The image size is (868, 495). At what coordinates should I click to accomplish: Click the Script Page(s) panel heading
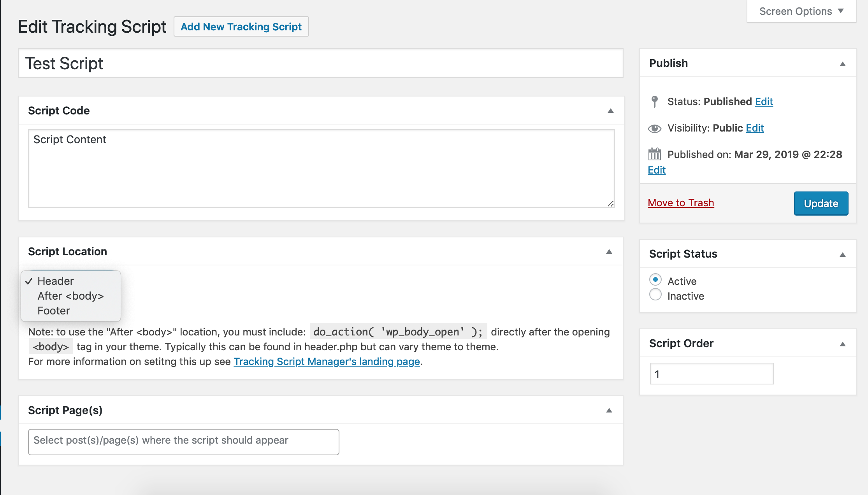tap(65, 410)
